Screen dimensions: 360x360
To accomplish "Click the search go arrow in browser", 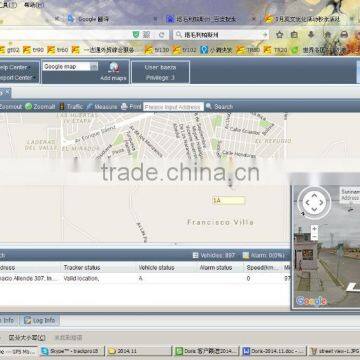I will [x=265, y=35].
